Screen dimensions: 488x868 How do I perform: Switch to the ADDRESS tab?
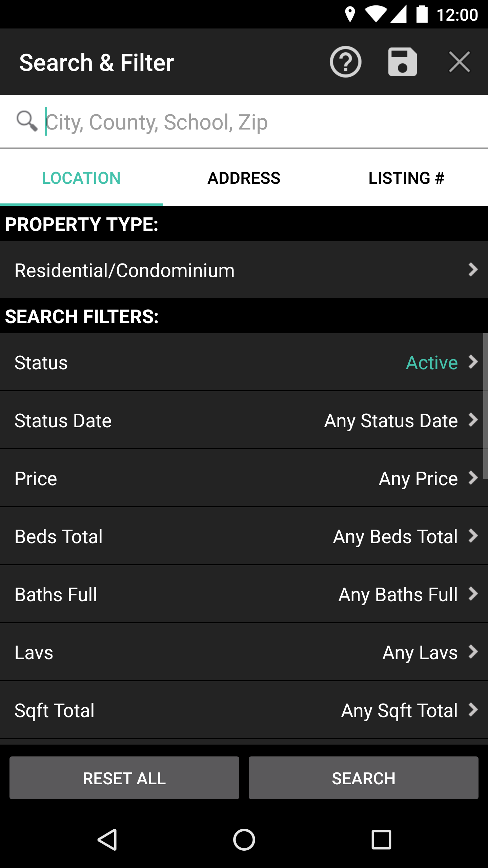tap(244, 178)
